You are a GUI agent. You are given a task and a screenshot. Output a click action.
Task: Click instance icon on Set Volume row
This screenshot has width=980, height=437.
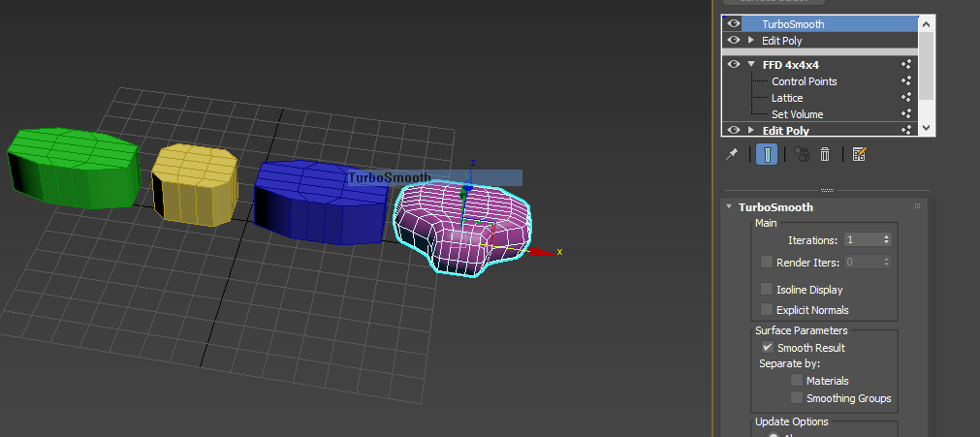[x=905, y=113]
